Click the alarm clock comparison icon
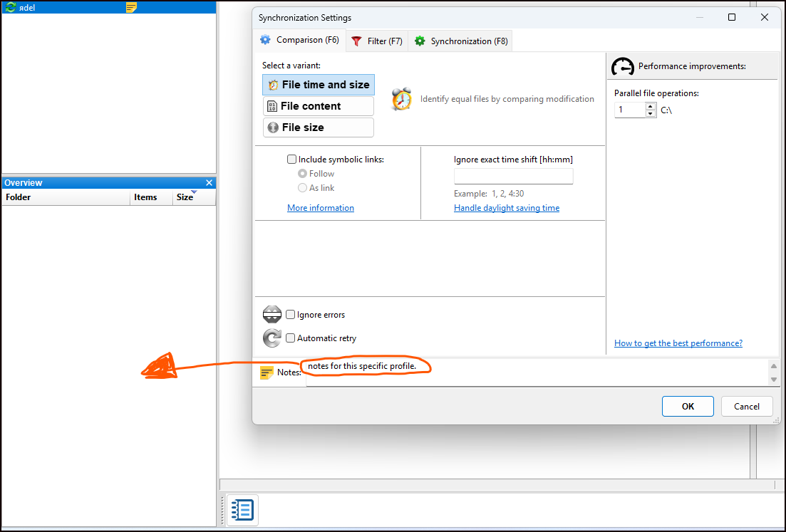Image resolution: width=786 pixels, height=532 pixels. click(x=401, y=99)
